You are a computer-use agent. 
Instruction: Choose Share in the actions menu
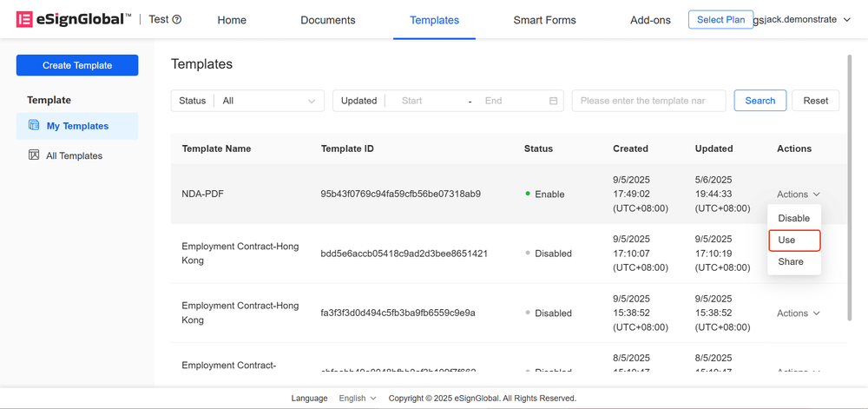[791, 261]
